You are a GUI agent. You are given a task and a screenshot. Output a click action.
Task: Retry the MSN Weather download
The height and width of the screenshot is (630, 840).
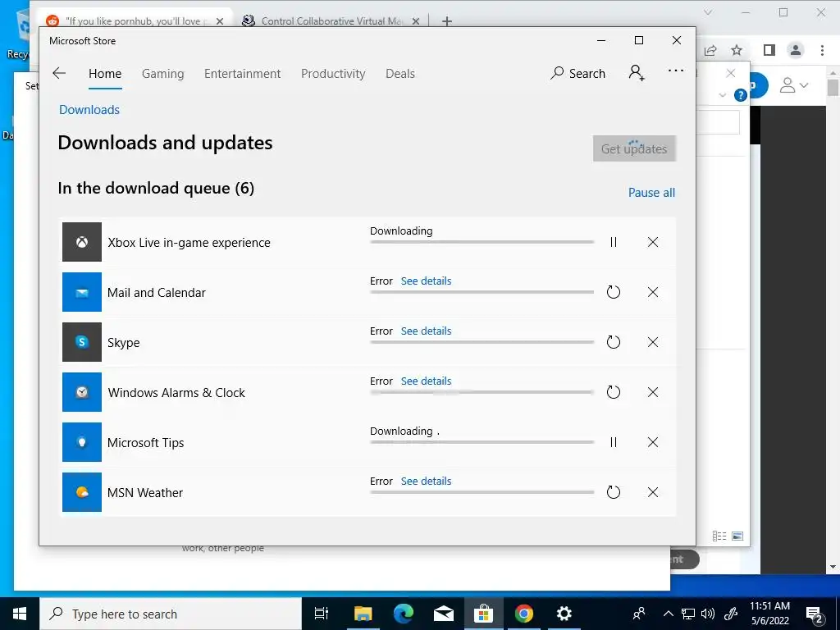(614, 492)
